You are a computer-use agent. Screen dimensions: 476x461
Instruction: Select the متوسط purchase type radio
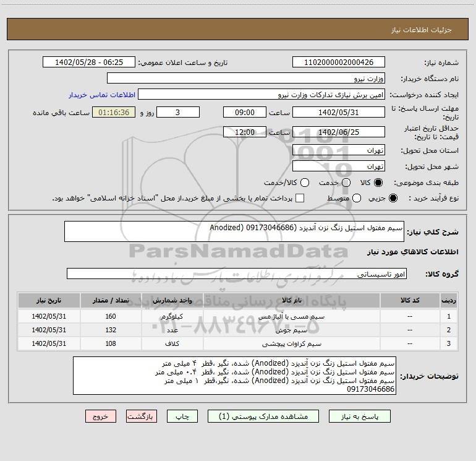pyautogui.click(x=357, y=198)
